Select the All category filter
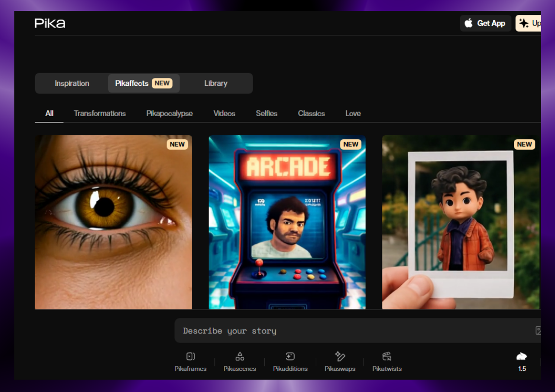Screen dimensions: 555x392 (49, 114)
